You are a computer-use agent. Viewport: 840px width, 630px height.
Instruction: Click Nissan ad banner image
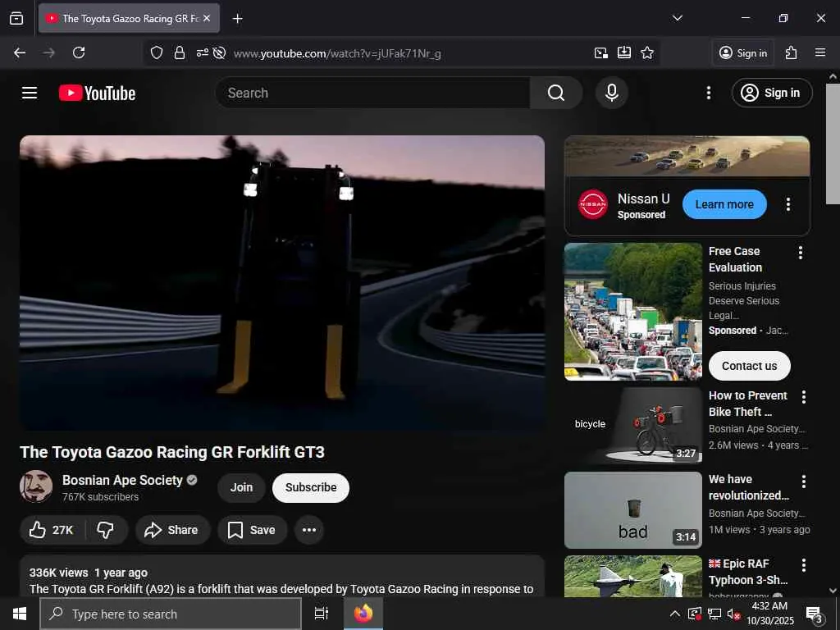(x=687, y=156)
